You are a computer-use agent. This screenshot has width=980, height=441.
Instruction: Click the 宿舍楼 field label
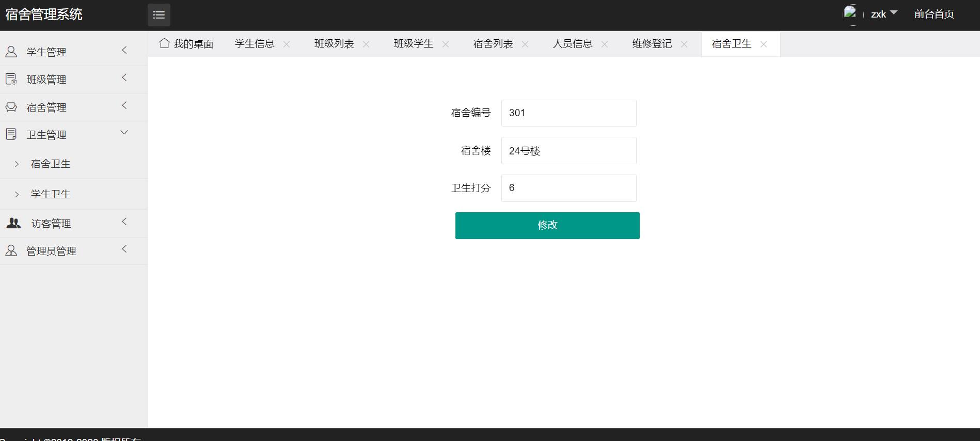pyautogui.click(x=476, y=150)
